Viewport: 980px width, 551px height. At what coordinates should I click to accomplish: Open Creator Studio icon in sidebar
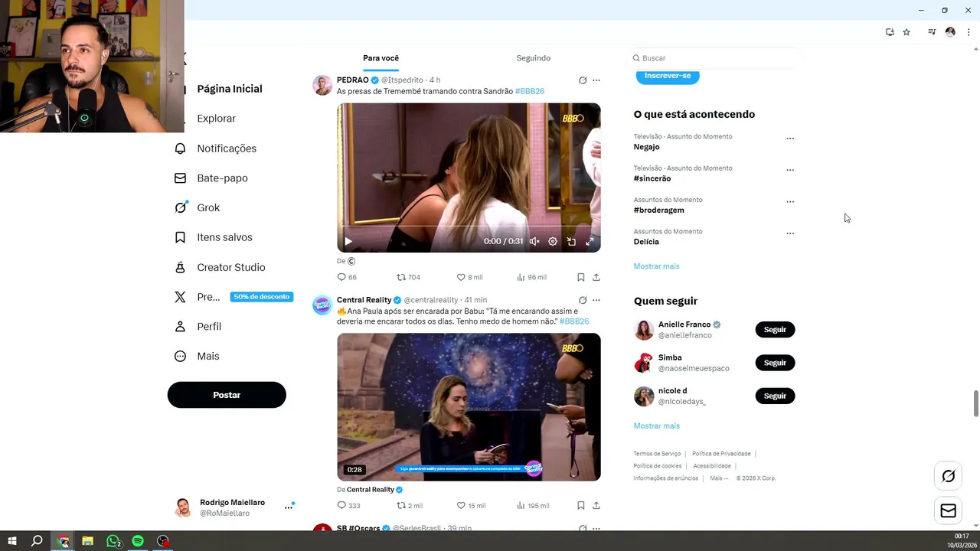pyautogui.click(x=180, y=267)
